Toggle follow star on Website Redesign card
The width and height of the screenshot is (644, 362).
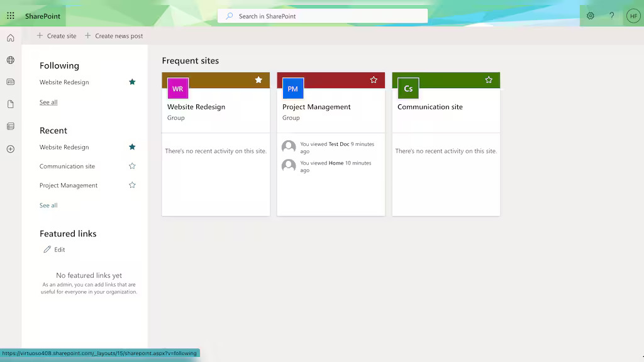click(x=258, y=80)
